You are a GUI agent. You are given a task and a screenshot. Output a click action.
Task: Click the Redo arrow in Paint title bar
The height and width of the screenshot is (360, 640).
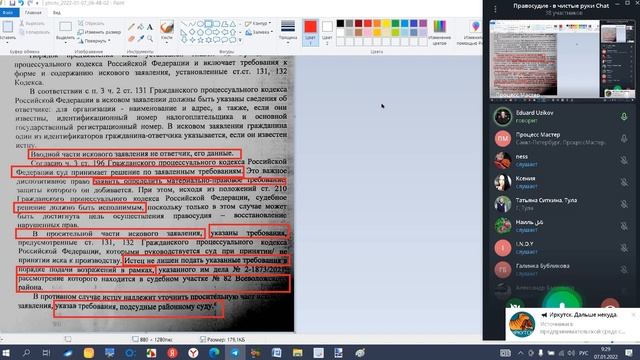click(x=30, y=3)
